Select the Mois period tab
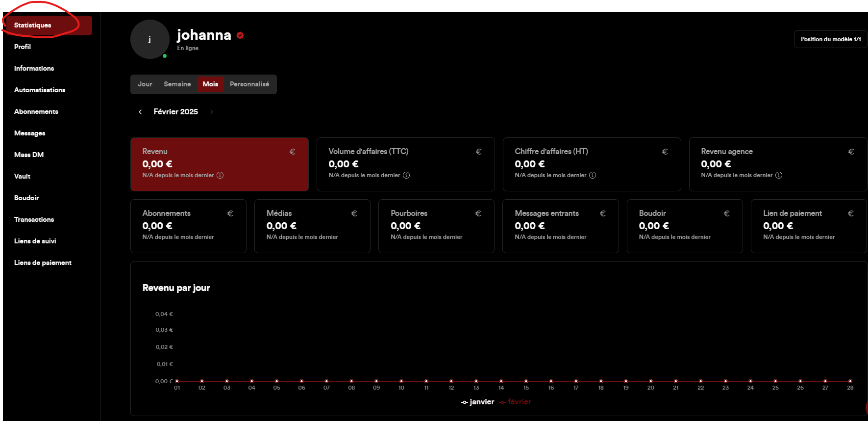The width and height of the screenshot is (868, 421). tap(210, 84)
